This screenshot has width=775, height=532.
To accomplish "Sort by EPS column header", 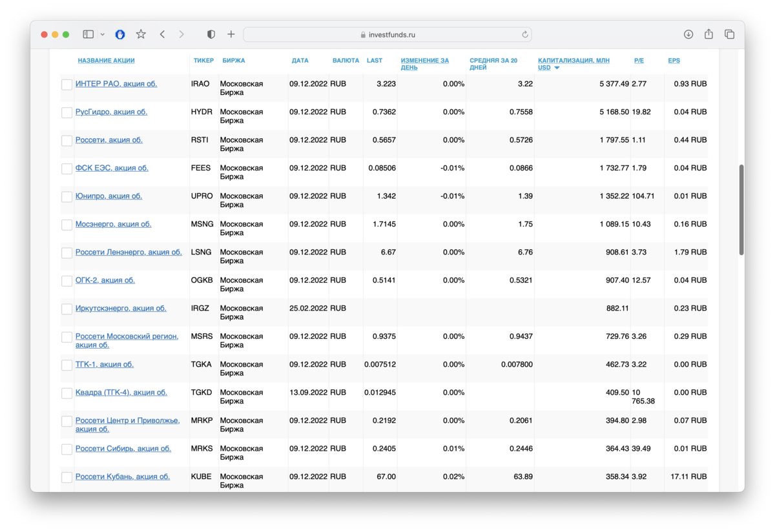I will tap(674, 61).
